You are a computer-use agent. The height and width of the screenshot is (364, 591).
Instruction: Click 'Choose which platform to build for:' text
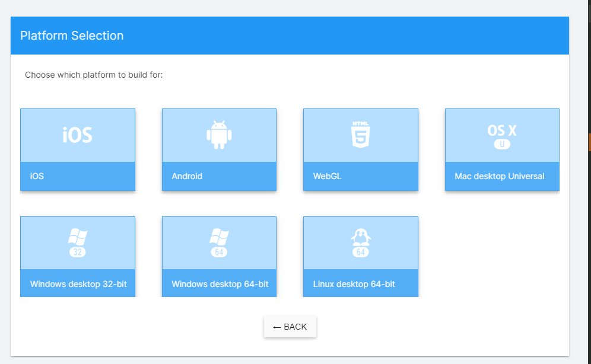[x=94, y=75]
